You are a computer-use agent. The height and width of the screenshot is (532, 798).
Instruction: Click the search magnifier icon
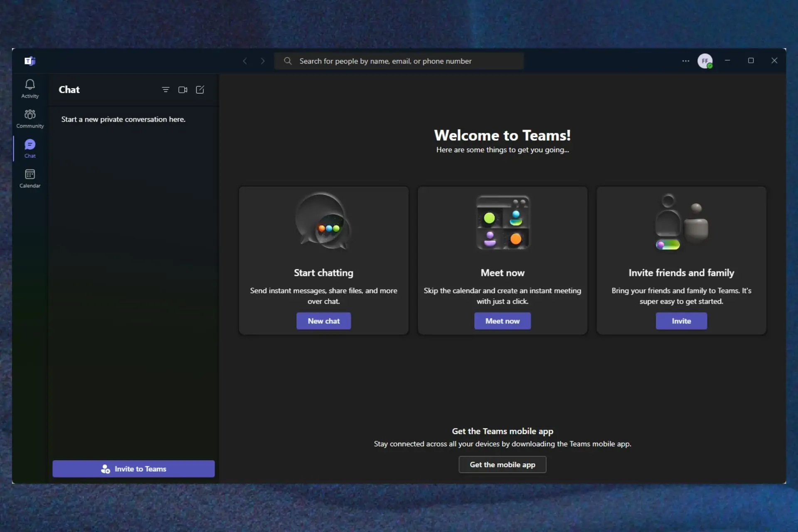[x=288, y=61]
